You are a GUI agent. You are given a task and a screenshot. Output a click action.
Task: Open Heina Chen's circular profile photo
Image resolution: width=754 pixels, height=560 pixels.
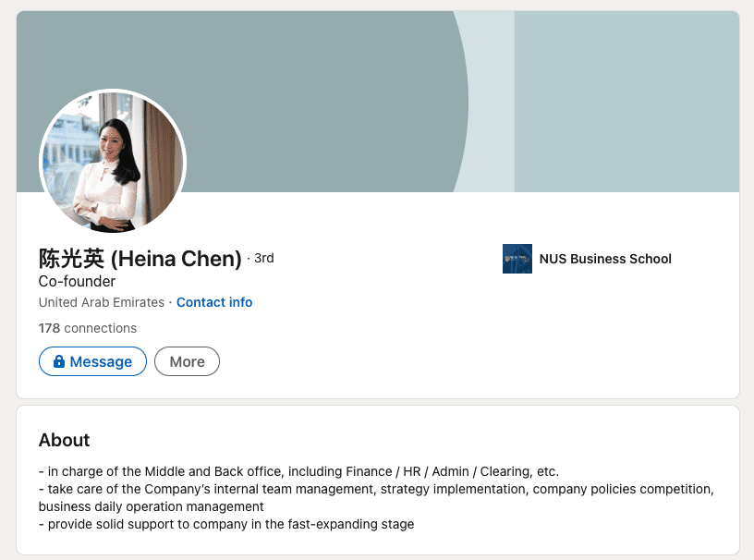pos(113,163)
